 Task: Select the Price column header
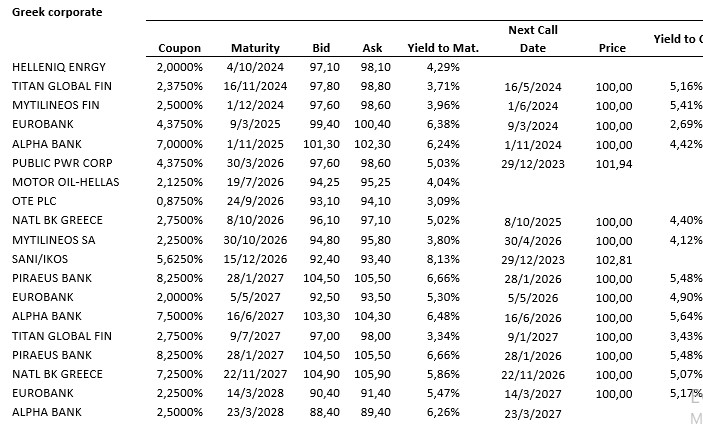(x=612, y=48)
